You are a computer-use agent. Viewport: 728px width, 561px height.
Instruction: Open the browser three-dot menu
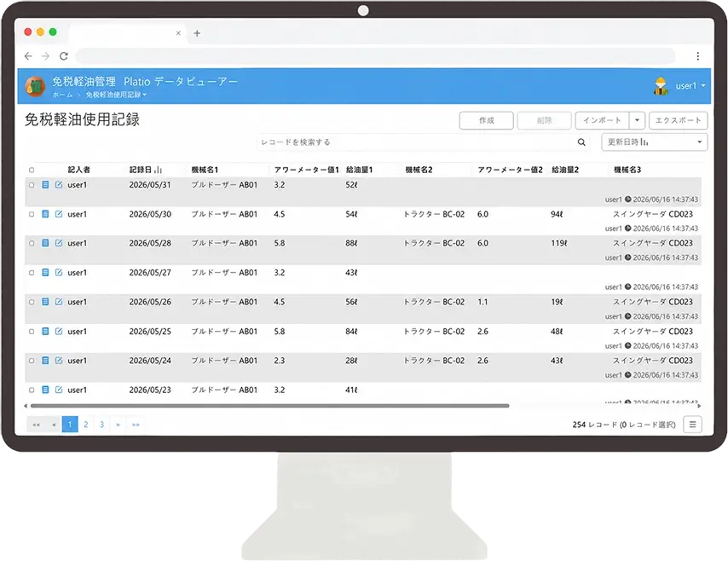[x=698, y=56]
